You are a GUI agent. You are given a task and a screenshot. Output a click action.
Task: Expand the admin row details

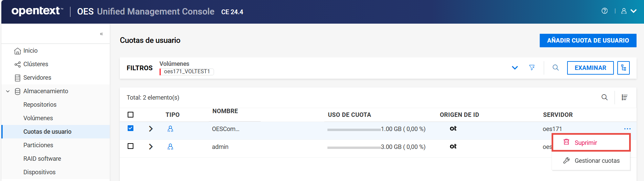151,147
